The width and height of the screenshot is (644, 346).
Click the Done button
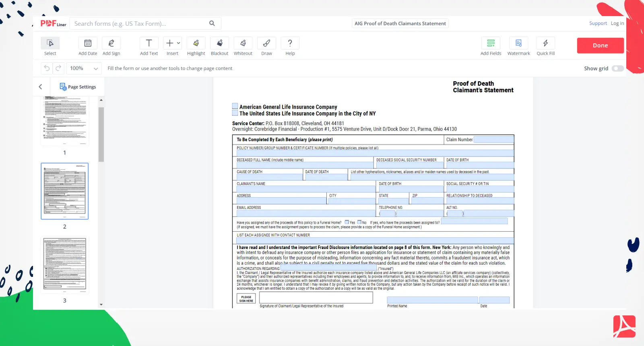point(600,45)
